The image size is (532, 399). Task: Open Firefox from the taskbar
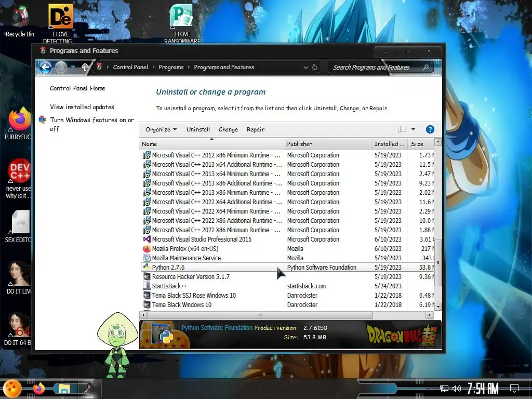38,389
